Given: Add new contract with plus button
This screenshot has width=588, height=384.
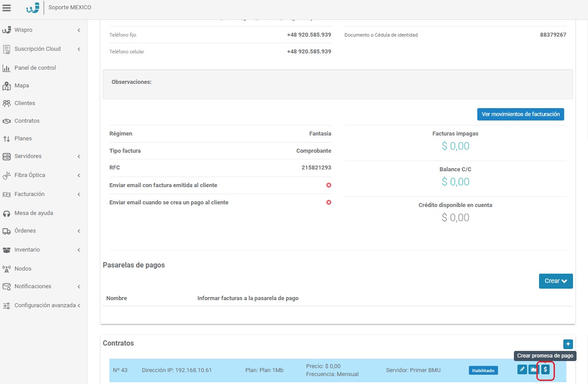Looking at the screenshot, I should 568,344.
